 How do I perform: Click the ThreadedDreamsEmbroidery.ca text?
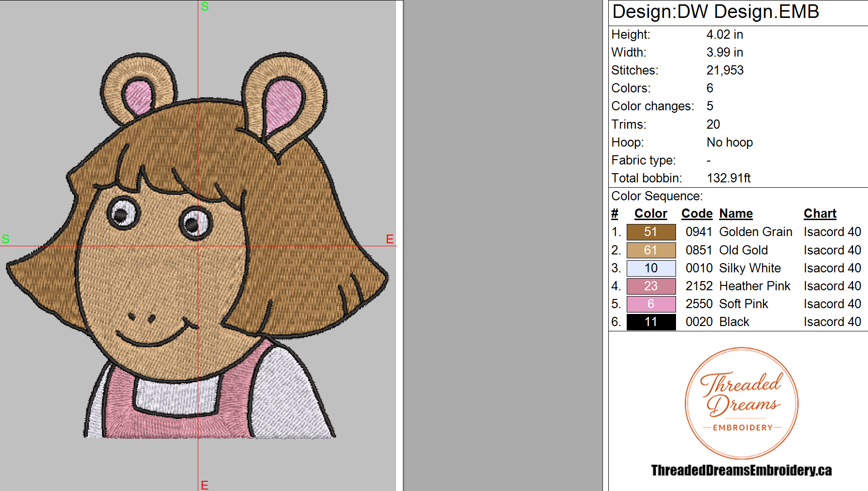tap(741, 470)
